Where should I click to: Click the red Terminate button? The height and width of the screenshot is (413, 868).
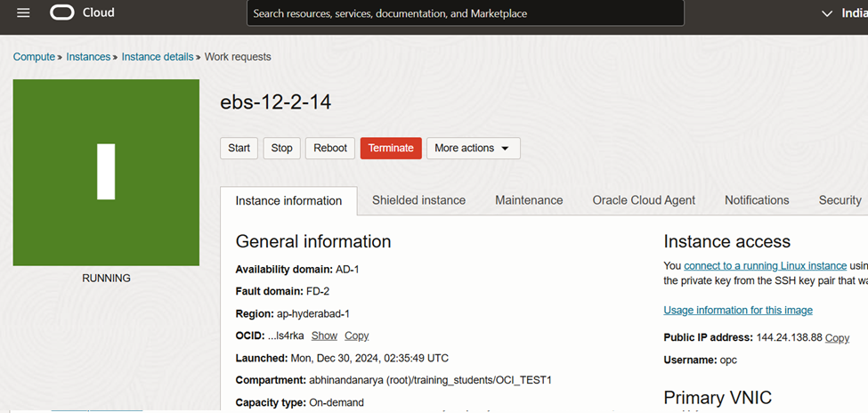tap(391, 148)
